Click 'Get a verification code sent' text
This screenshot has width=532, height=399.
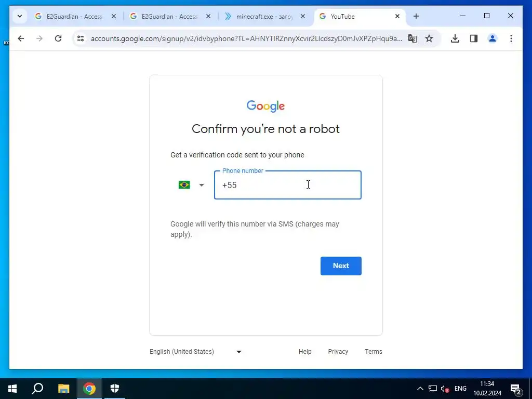pyautogui.click(x=237, y=155)
